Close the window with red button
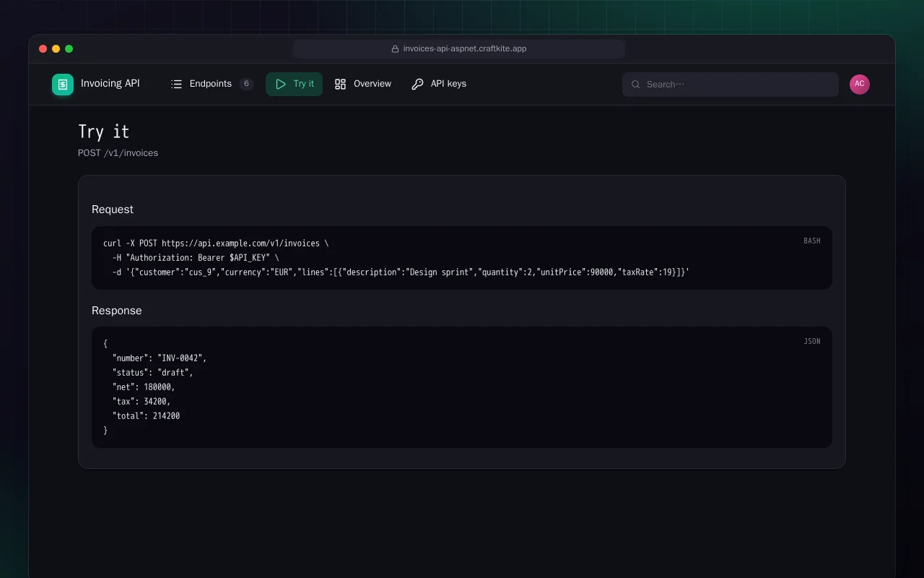This screenshot has width=924, height=578. pyautogui.click(x=43, y=49)
